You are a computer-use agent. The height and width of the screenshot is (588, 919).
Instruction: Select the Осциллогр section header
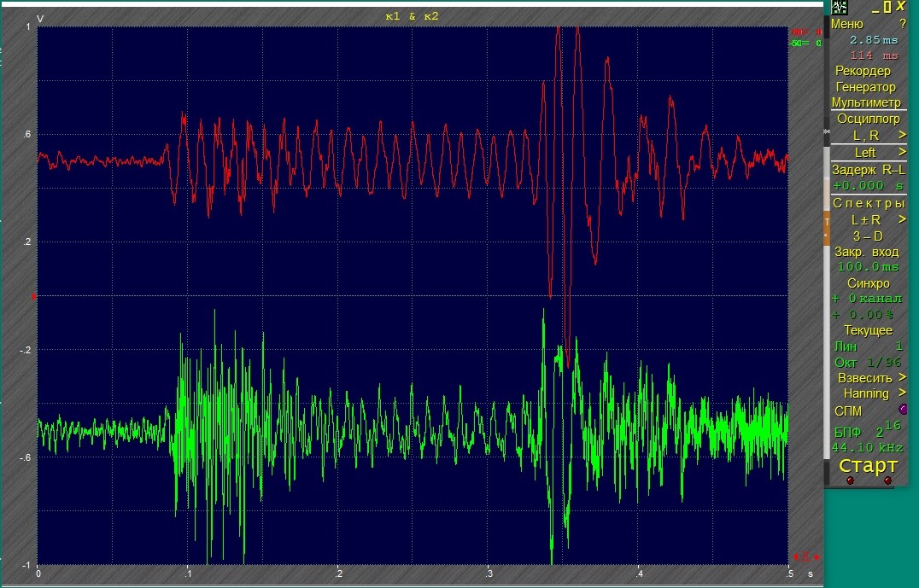[x=868, y=119]
